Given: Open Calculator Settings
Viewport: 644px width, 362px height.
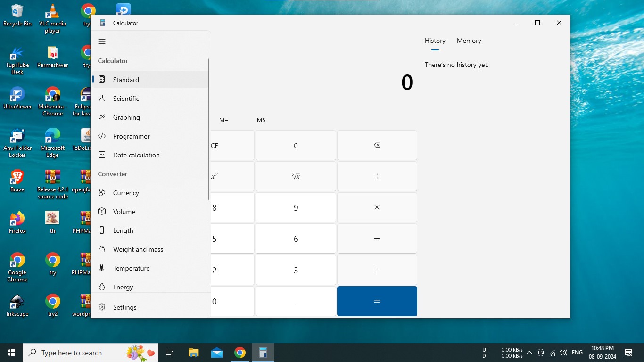Looking at the screenshot, I should pyautogui.click(x=150, y=307).
